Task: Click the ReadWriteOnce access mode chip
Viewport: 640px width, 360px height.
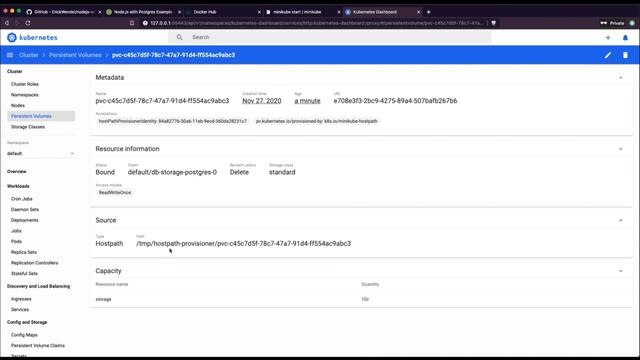Action: [115, 192]
